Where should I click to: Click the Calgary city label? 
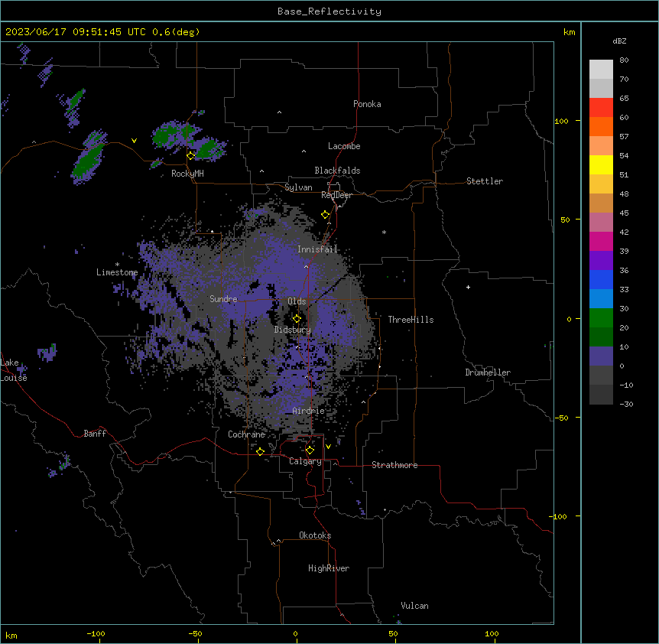click(305, 461)
